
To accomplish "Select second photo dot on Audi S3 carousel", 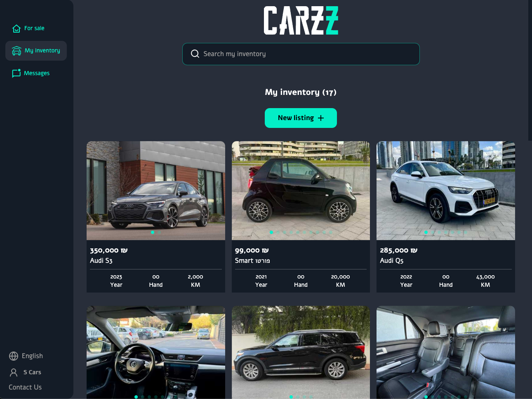I will click(x=159, y=232).
